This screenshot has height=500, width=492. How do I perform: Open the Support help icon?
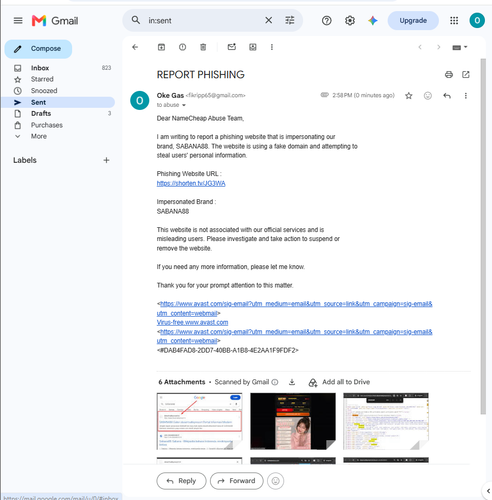[327, 21]
